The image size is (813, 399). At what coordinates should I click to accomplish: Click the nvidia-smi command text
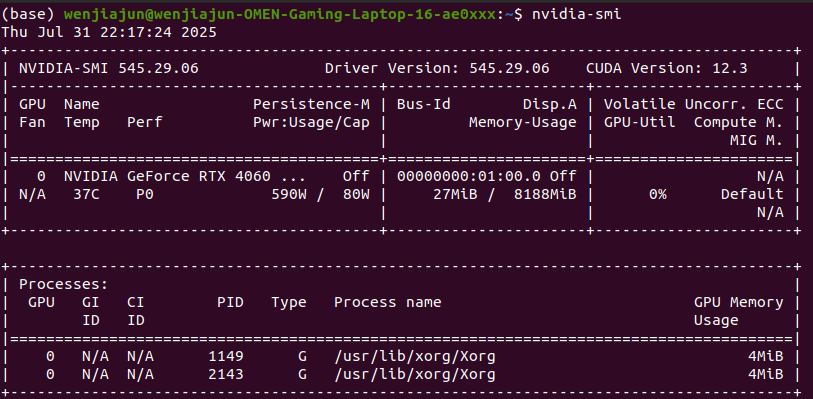click(576, 15)
